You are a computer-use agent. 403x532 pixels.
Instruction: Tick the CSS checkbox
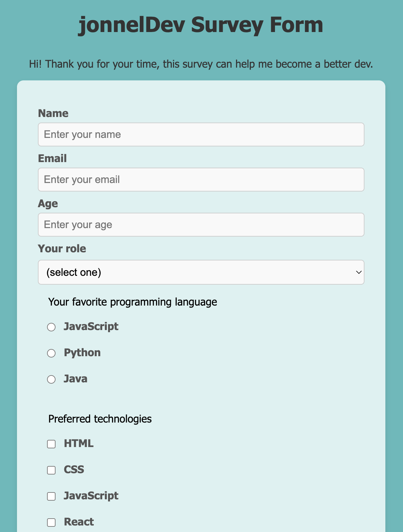point(51,470)
